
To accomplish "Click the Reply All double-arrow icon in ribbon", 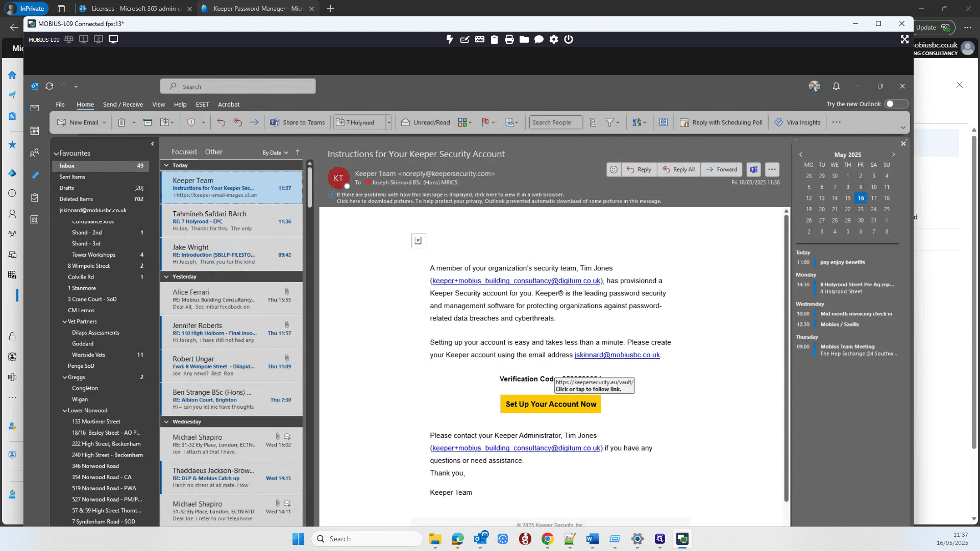I will pos(238,122).
